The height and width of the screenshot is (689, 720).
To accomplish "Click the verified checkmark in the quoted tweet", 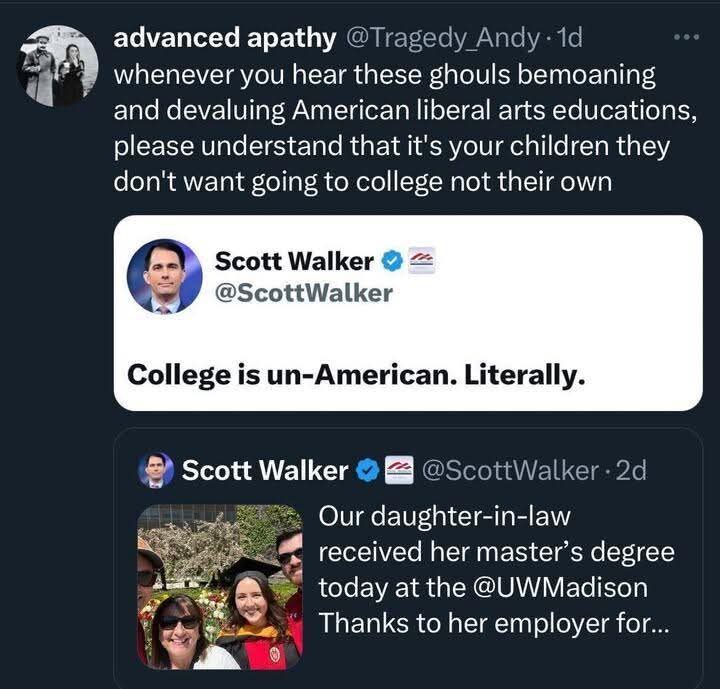I will point(367,470).
